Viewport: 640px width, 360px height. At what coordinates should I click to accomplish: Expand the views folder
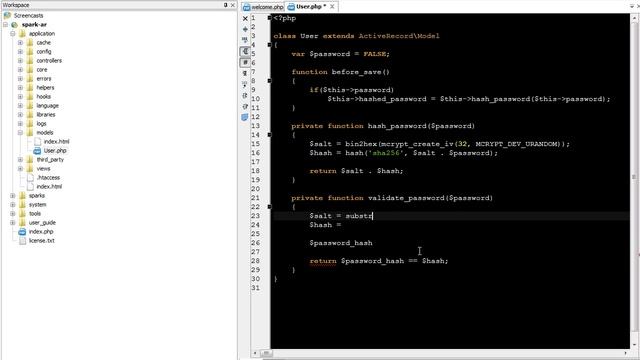20,169
